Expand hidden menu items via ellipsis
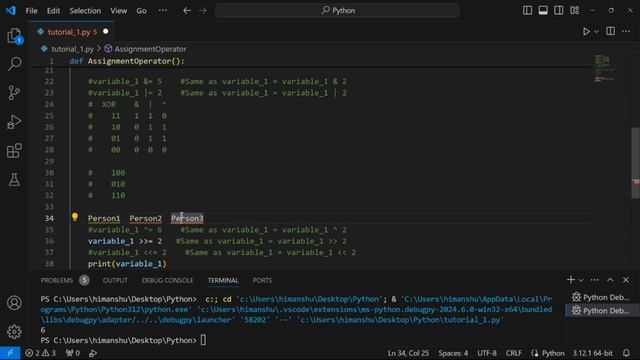The image size is (640, 360). point(162,11)
